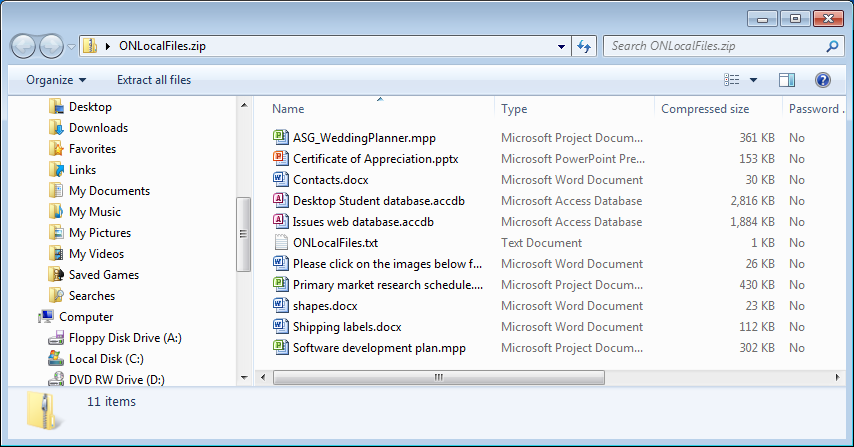
Task: Open the recent pages dropdown arrow
Action: click(x=71, y=47)
